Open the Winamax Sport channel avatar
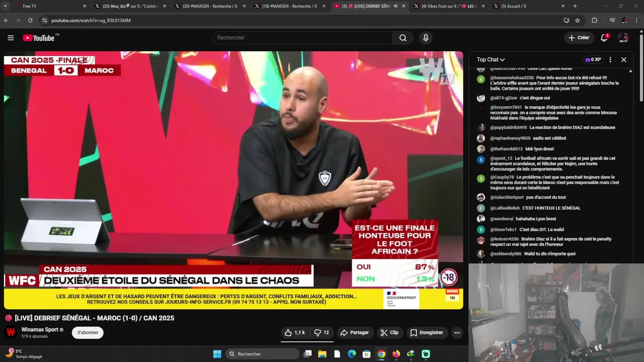This screenshot has width=644, height=362. 11,332
